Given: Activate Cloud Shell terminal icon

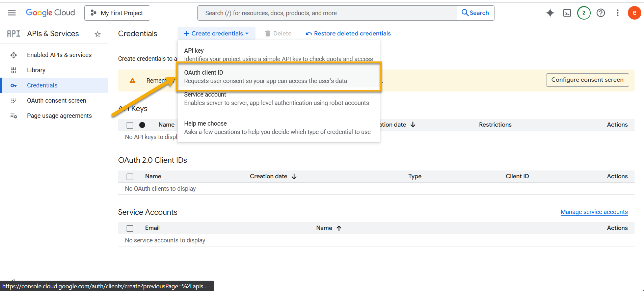Looking at the screenshot, I should tap(567, 13).
